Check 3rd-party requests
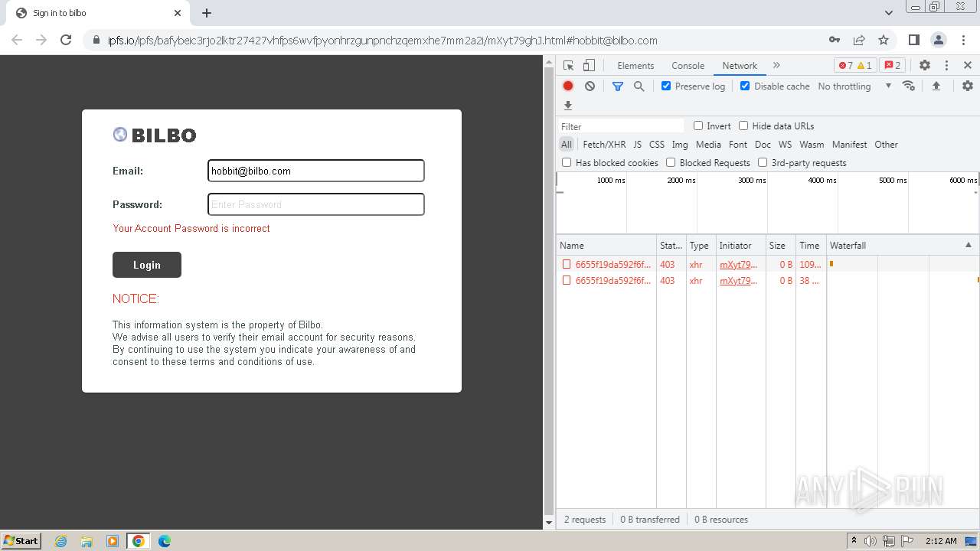This screenshot has width=980, height=551. coord(763,162)
